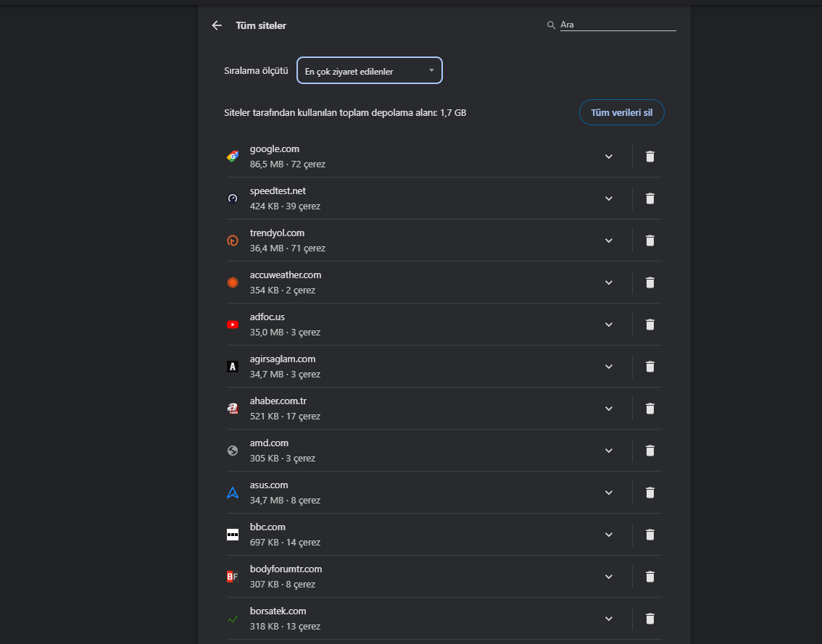822x644 pixels.
Task: Click the trash icon next to accuweather.com
Action: 649,283
